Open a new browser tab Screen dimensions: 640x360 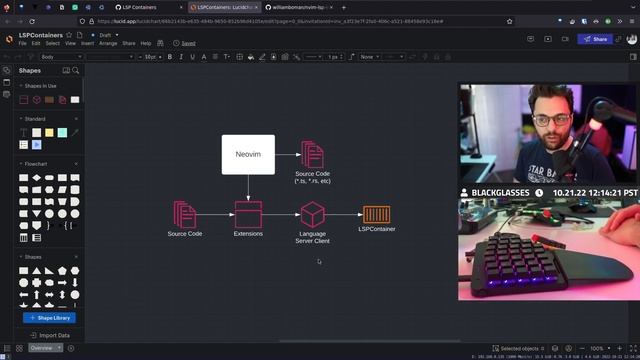click(x=344, y=7)
